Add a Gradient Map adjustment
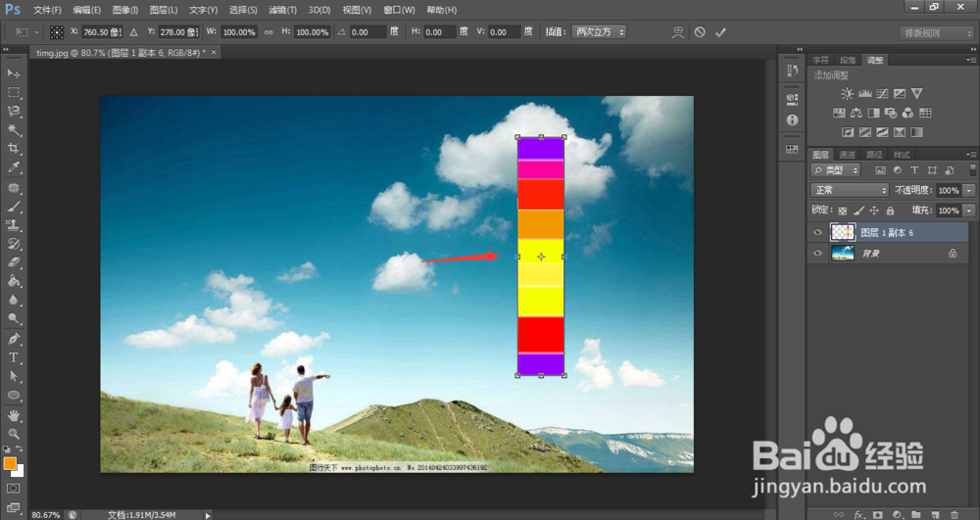 (x=916, y=132)
